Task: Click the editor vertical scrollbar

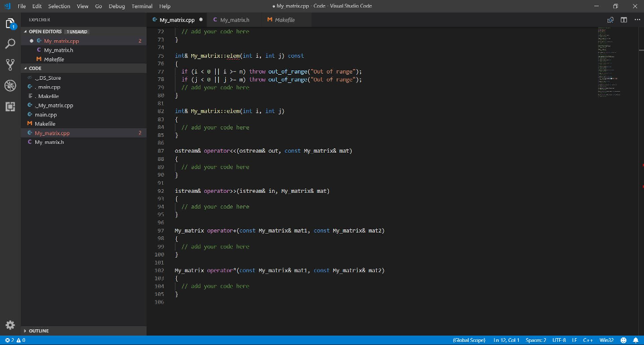Action: point(641,182)
